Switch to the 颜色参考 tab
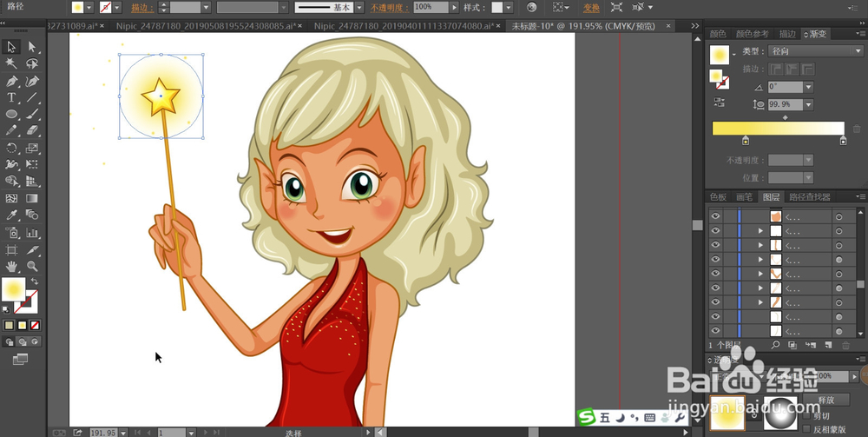The width and height of the screenshot is (868, 437). 752,34
